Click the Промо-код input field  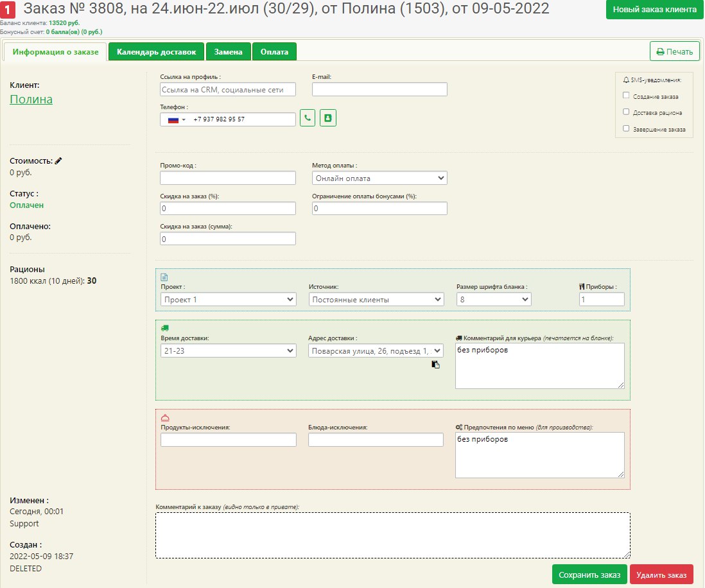tap(228, 178)
